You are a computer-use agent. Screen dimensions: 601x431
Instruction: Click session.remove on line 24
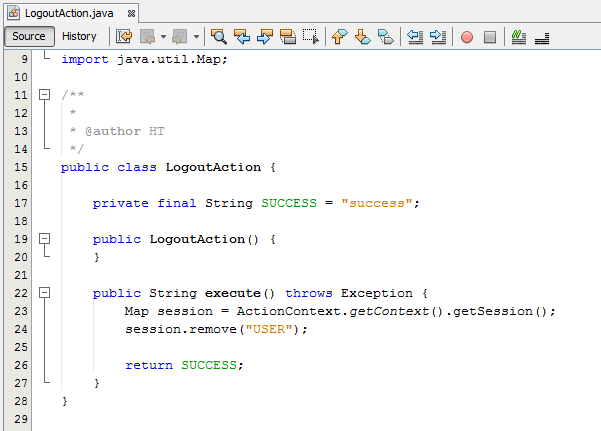(181, 329)
